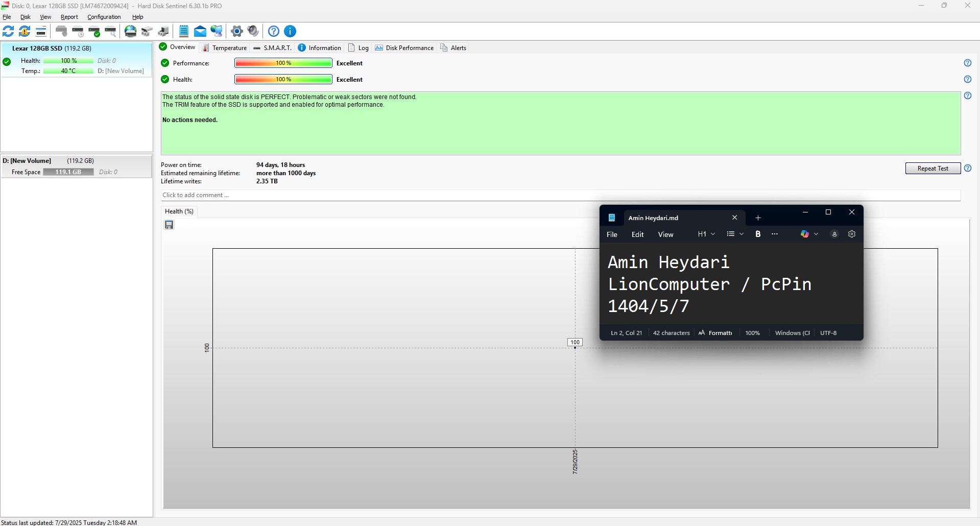
Task: Click help icon next to Repeat Test
Action: pyautogui.click(x=967, y=168)
